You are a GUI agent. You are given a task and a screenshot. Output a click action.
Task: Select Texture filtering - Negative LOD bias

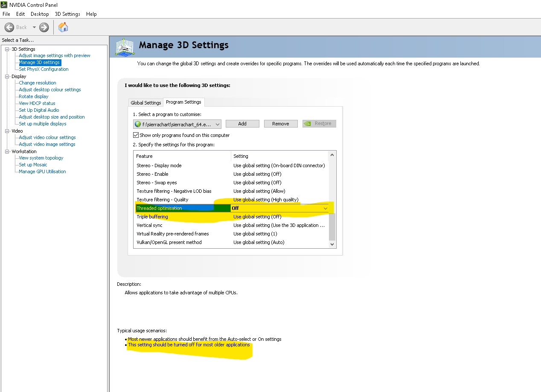[231, 191]
